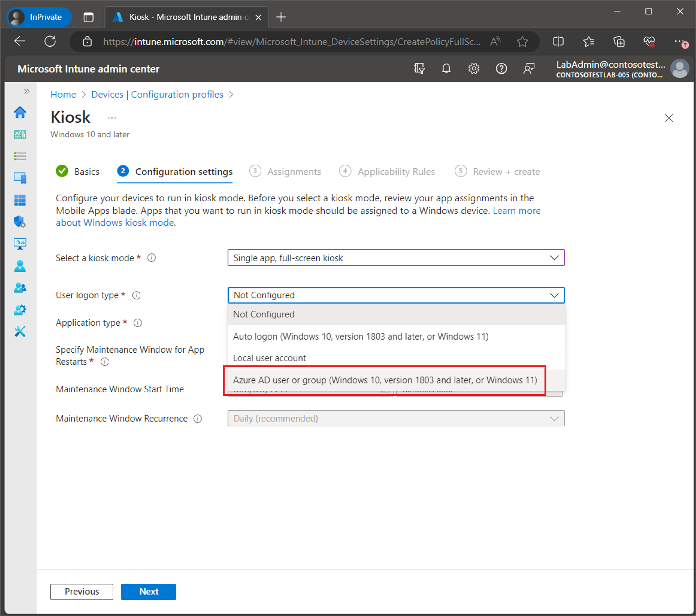Open the Kiosk more options ellipsis

[x=112, y=118]
